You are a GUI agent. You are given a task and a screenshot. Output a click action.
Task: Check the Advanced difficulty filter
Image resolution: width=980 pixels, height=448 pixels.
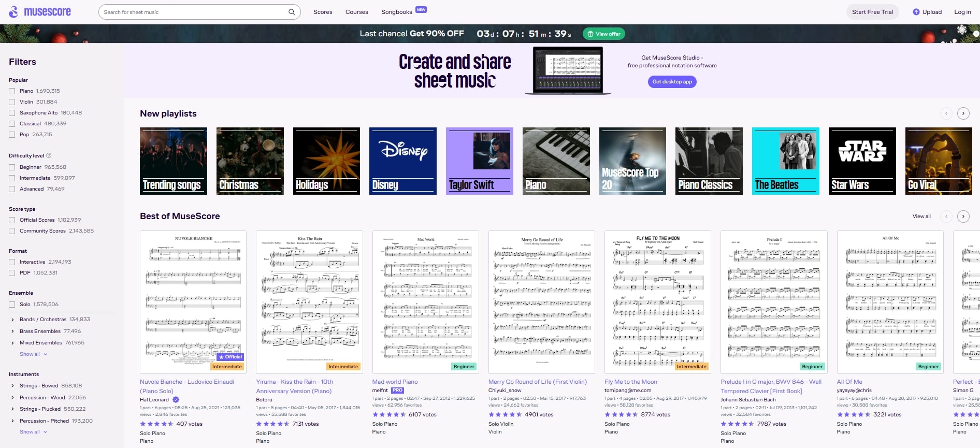tap(12, 189)
